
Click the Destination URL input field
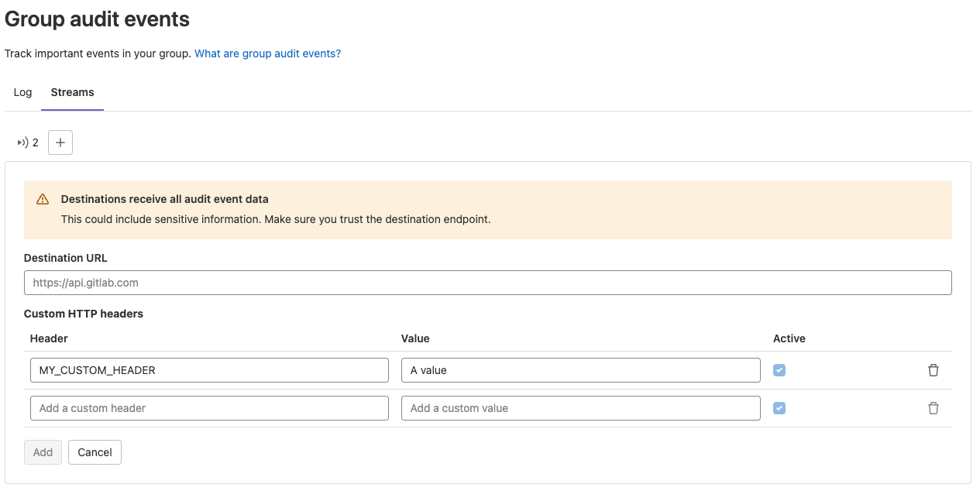click(487, 282)
